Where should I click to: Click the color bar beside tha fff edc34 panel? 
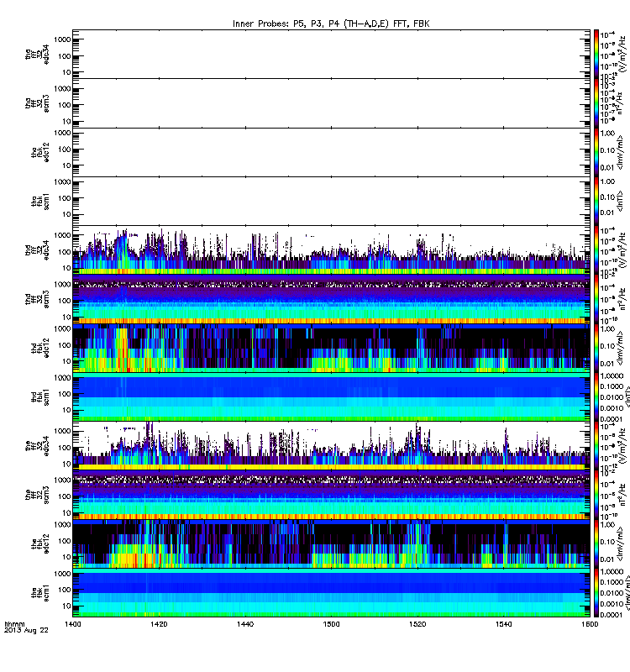point(596,54)
